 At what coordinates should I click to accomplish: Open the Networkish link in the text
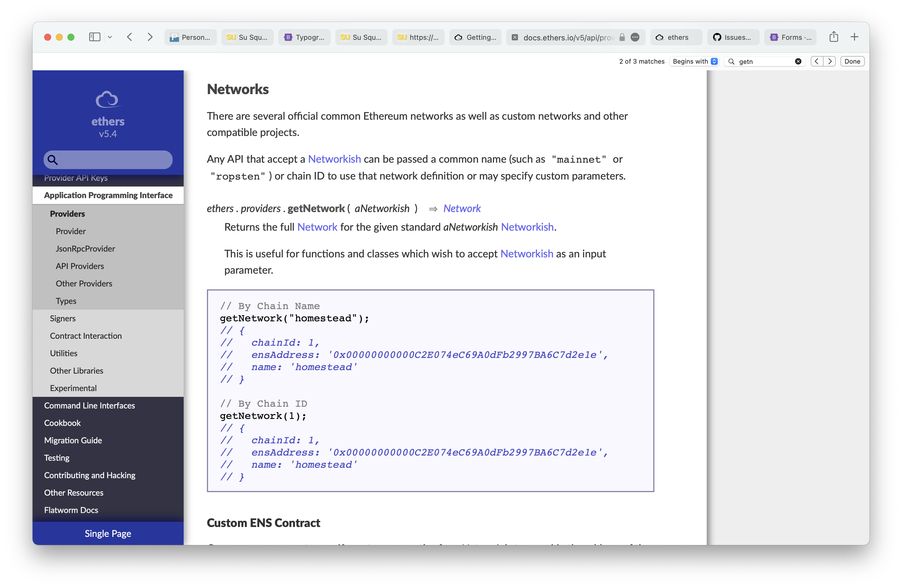(x=334, y=159)
